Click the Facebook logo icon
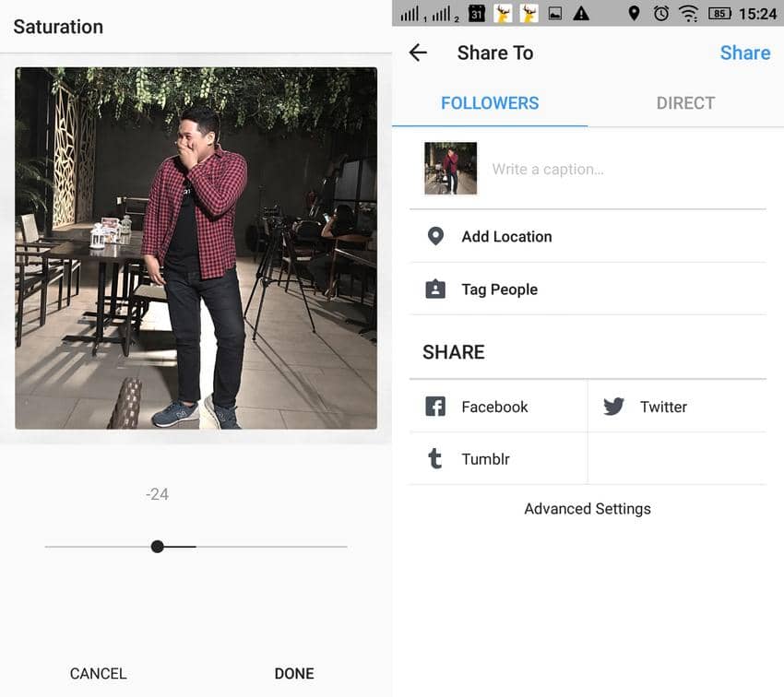Screen dimensions: 784x697 pos(435,407)
